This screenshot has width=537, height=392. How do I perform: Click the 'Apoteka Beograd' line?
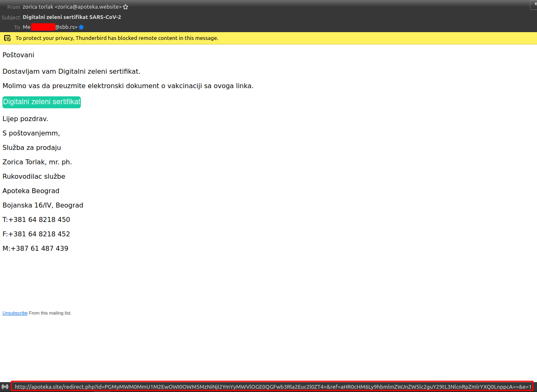tap(31, 191)
